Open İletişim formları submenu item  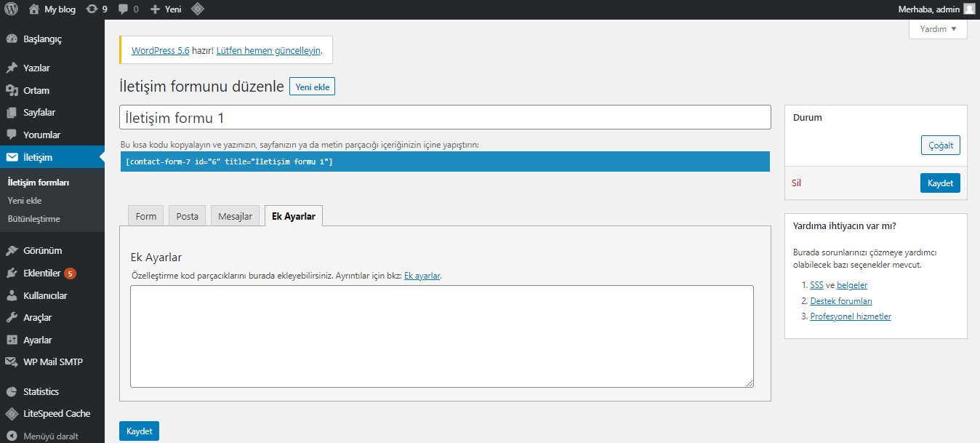(x=39, y=183)
